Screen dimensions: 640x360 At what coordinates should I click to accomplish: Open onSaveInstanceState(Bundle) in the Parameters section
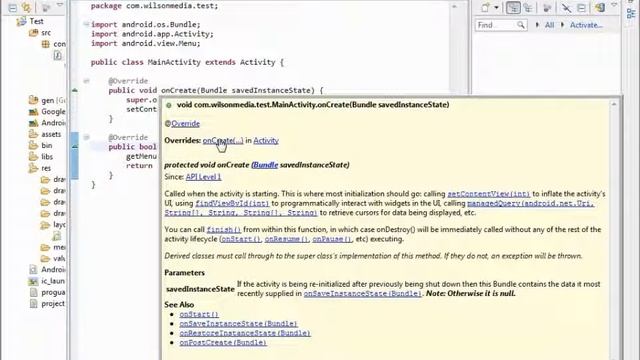[362, 293]
